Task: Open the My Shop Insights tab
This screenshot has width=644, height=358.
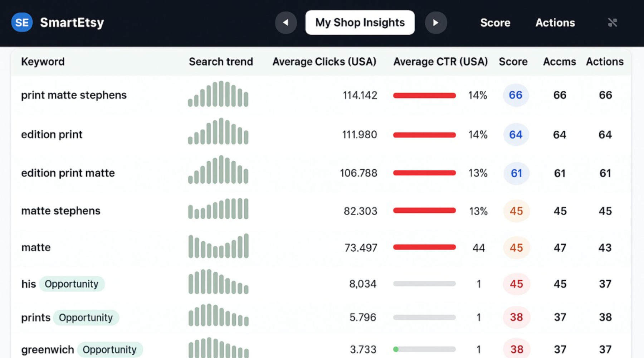Action: pos(360,23)
